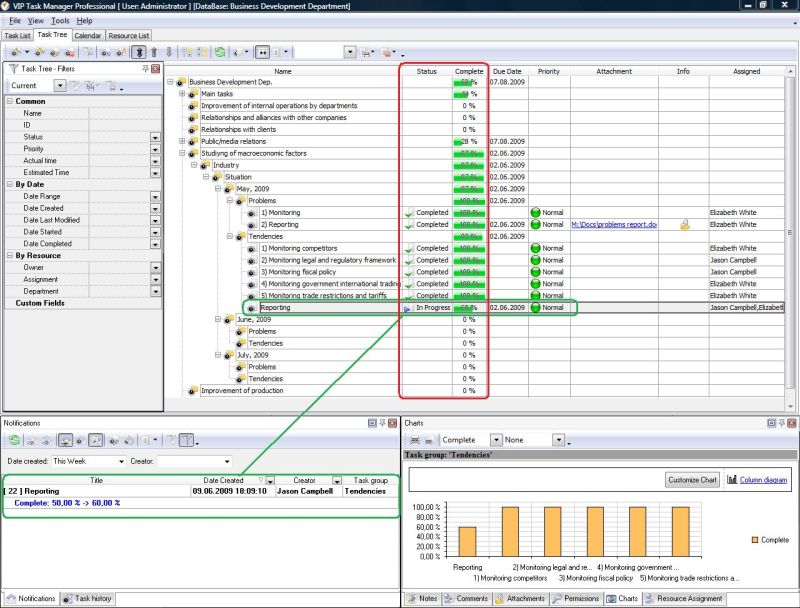Open the Date Range filter dropdown

coord(155,196)
